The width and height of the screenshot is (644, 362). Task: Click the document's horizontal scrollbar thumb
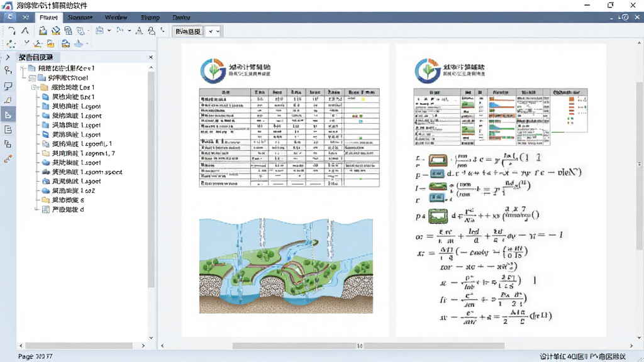point(369,346)
